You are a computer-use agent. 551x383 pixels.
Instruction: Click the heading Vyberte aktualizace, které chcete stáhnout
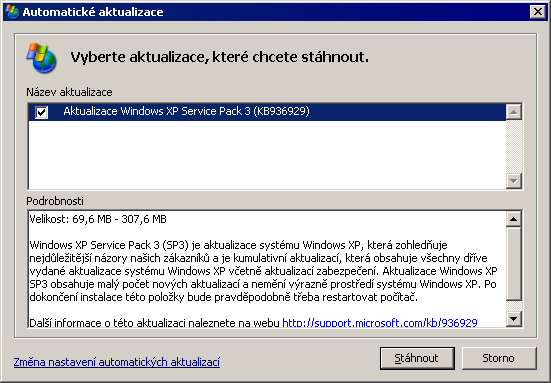[220, 57]
